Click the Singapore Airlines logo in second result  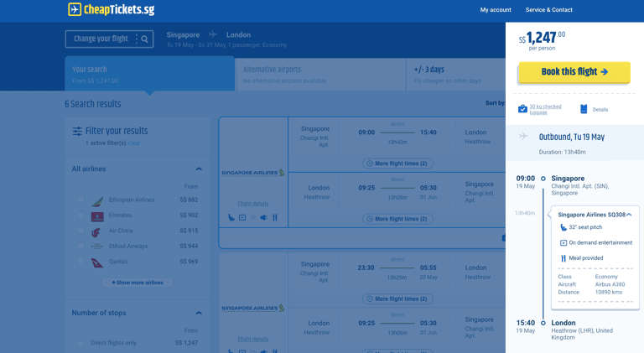(253, 308)
